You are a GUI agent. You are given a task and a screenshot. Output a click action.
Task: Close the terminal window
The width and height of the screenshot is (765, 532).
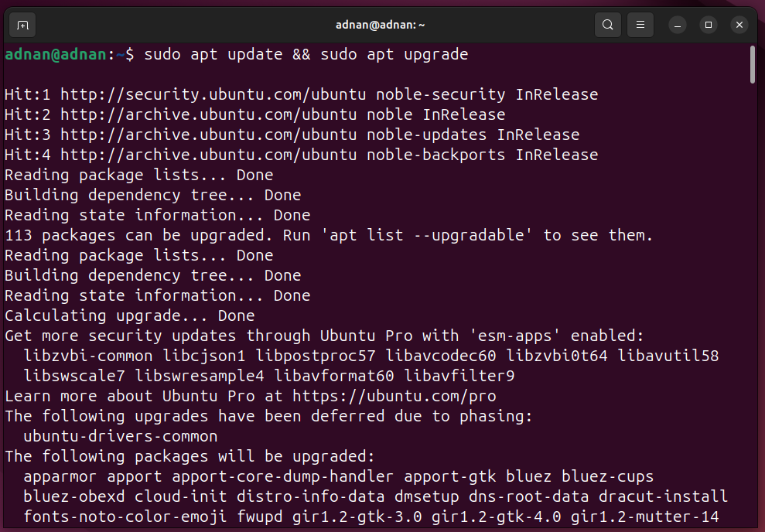(x=739, y=25)
